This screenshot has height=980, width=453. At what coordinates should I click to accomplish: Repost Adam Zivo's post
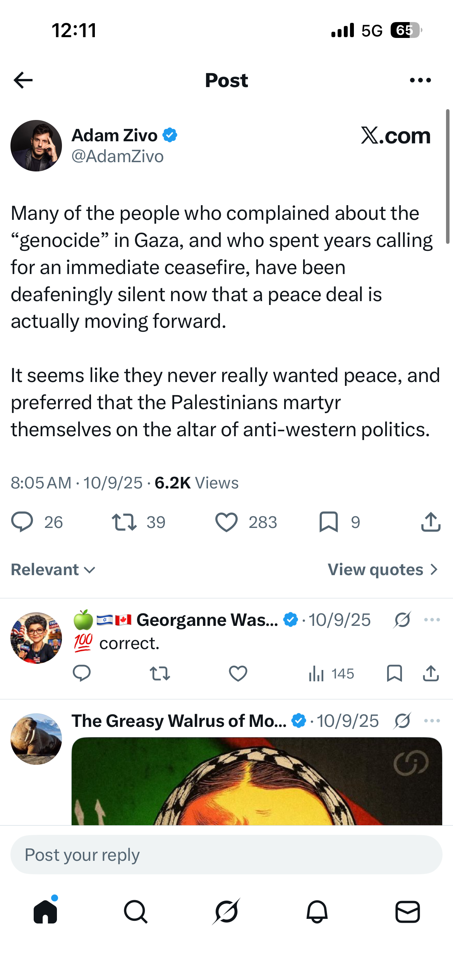[x=124, y=522]
